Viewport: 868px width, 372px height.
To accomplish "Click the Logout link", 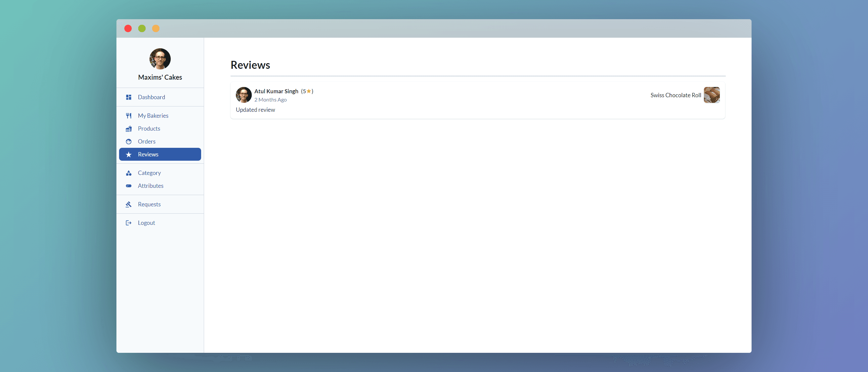I will (146, 223).
